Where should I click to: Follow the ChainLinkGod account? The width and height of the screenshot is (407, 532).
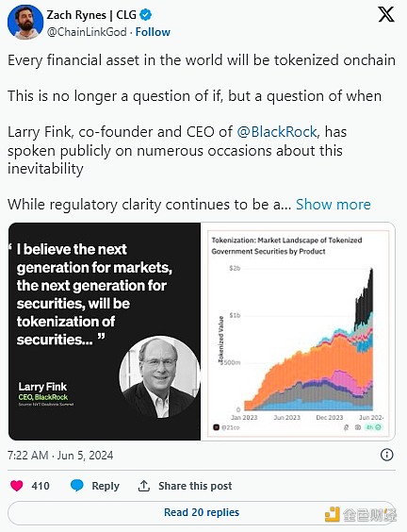[153, 32]
